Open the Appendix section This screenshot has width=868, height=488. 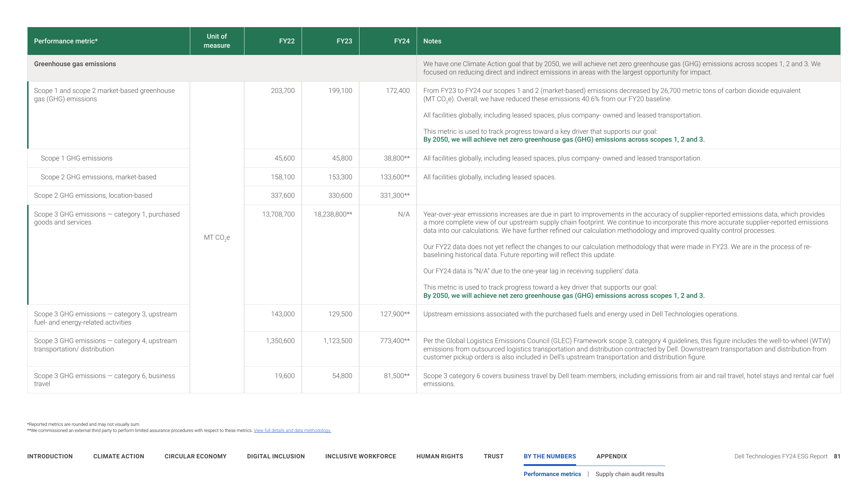point(612,456)
